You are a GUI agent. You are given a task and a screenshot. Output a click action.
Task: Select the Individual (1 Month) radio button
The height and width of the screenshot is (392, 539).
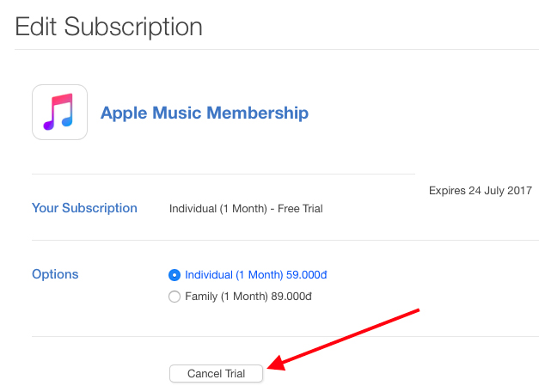175,275
